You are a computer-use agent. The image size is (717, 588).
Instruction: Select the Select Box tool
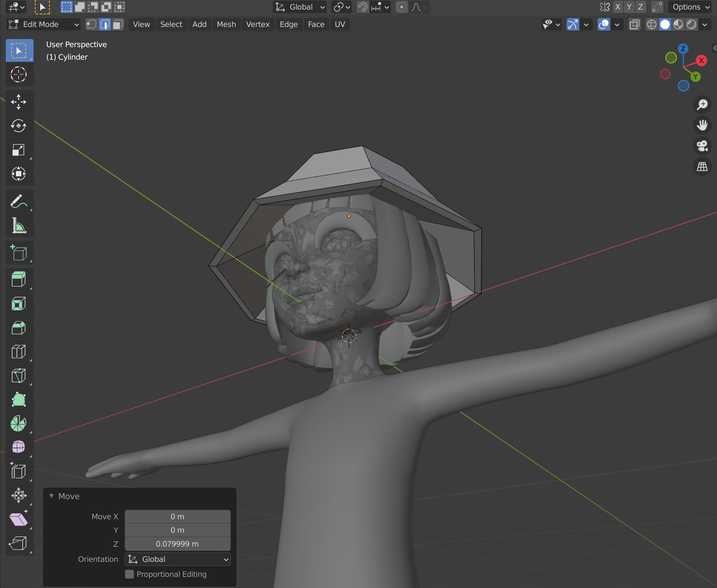coord(19,50)
